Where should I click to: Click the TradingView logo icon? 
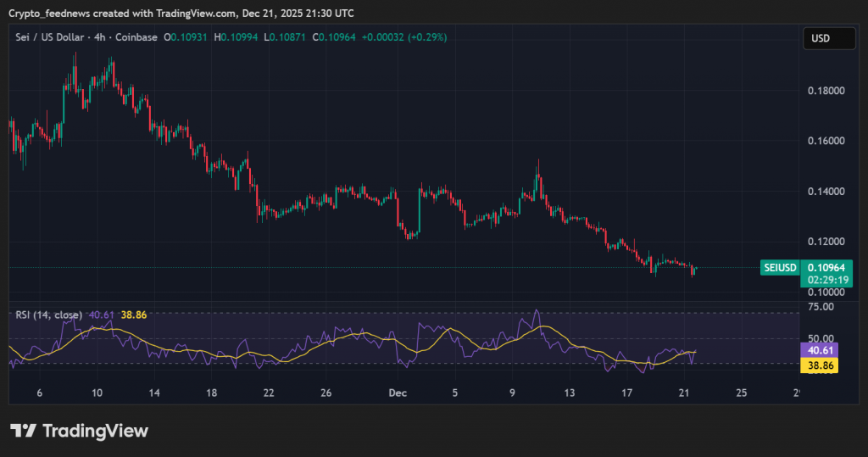(22, 431)
